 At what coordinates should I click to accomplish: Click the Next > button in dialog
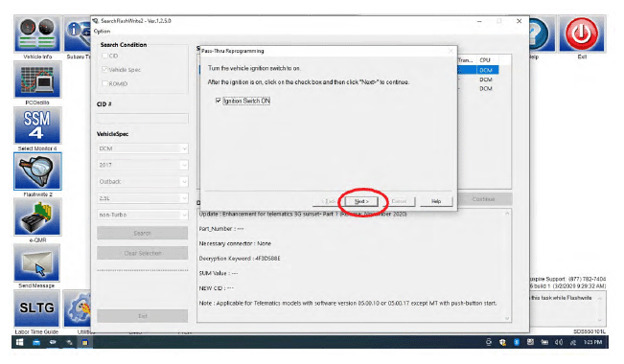tap(361, 201)
